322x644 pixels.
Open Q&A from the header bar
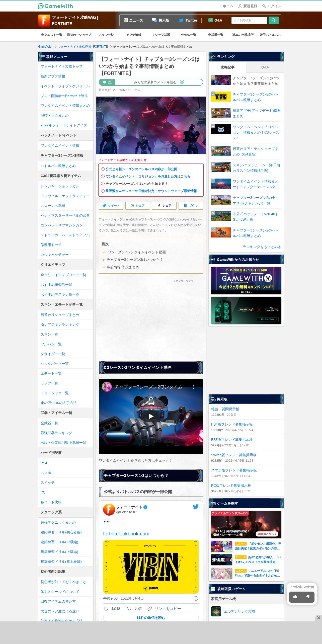pos(215,20)
